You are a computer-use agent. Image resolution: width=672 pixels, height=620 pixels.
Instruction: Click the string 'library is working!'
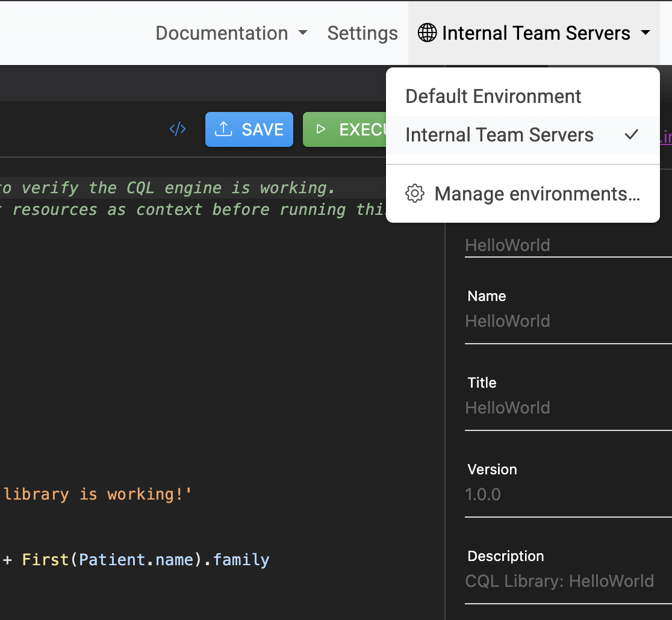tap(98, 494)
